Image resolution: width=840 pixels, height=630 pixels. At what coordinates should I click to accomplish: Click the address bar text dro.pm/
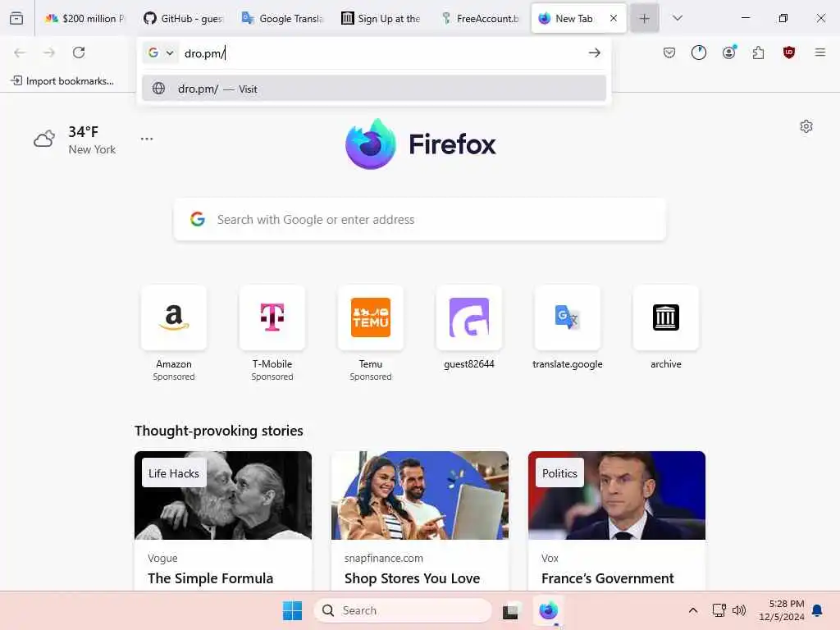tap(203, 53)
